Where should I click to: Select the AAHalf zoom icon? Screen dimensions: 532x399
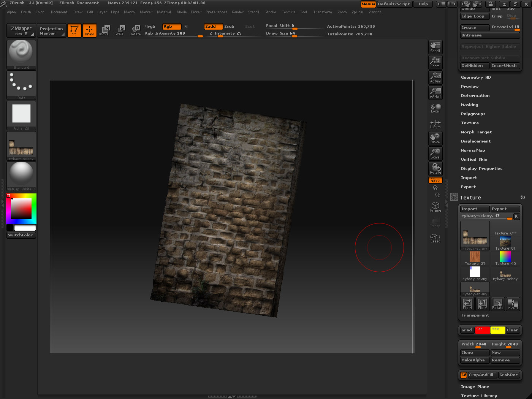pos(435,93)
